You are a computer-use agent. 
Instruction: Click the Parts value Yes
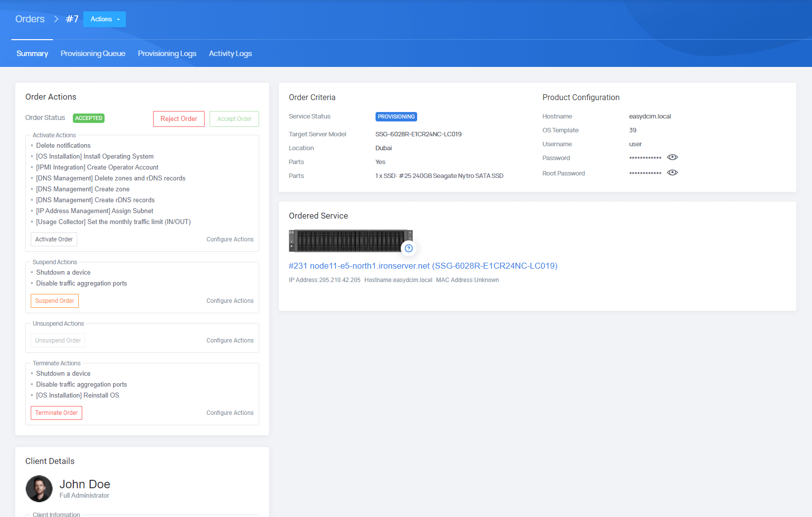[380, 162]
